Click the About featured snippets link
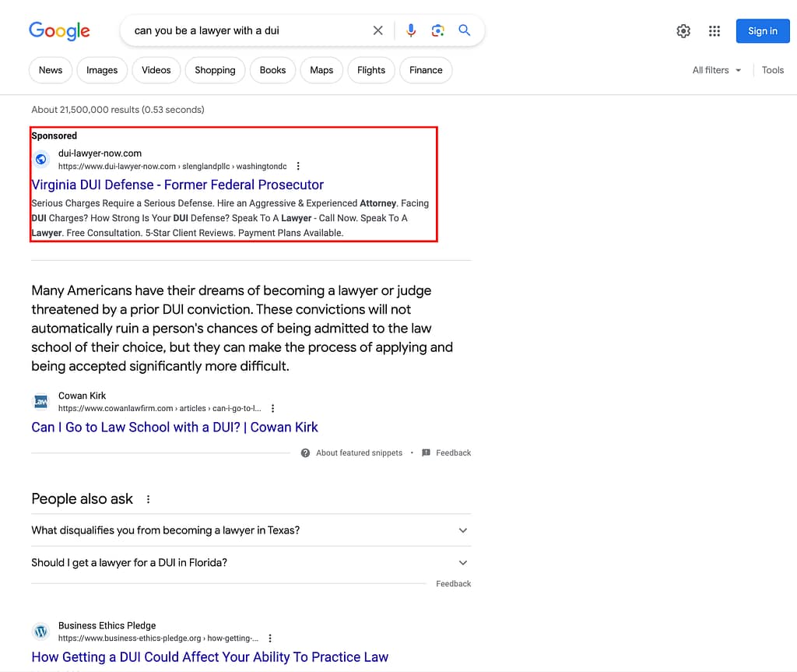 359,452
